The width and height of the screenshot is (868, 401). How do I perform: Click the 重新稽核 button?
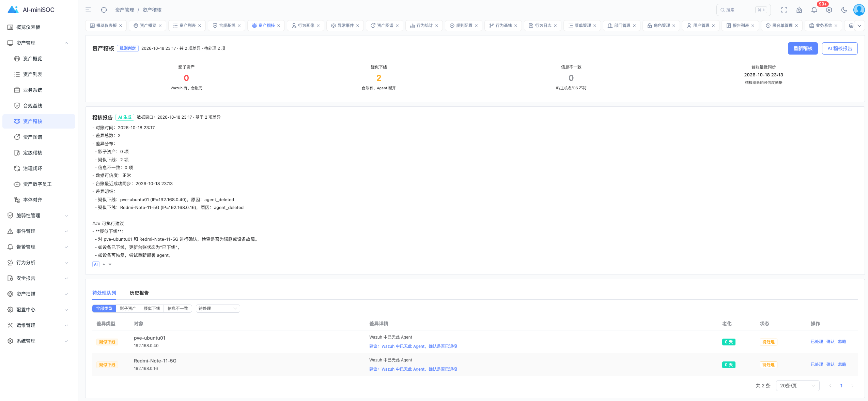pos(803,48)
